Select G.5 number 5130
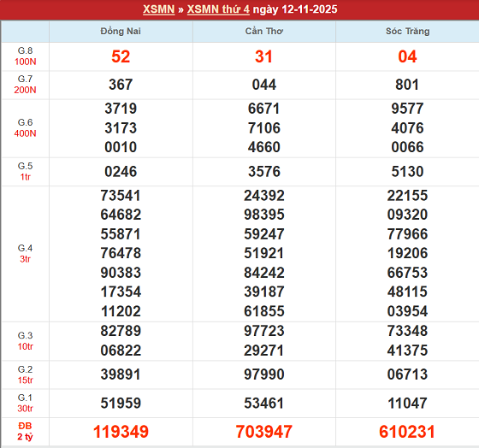 [x=407, y=172]
